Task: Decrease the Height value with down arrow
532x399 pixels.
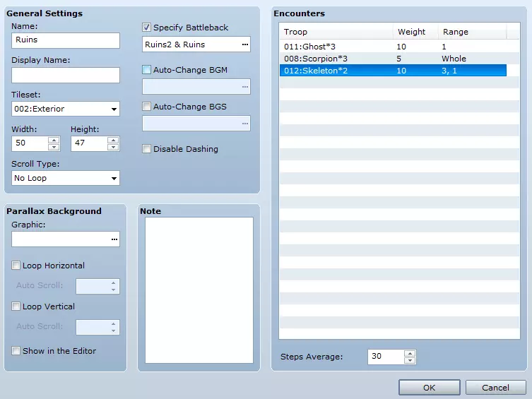Action: tap(113, 147)
